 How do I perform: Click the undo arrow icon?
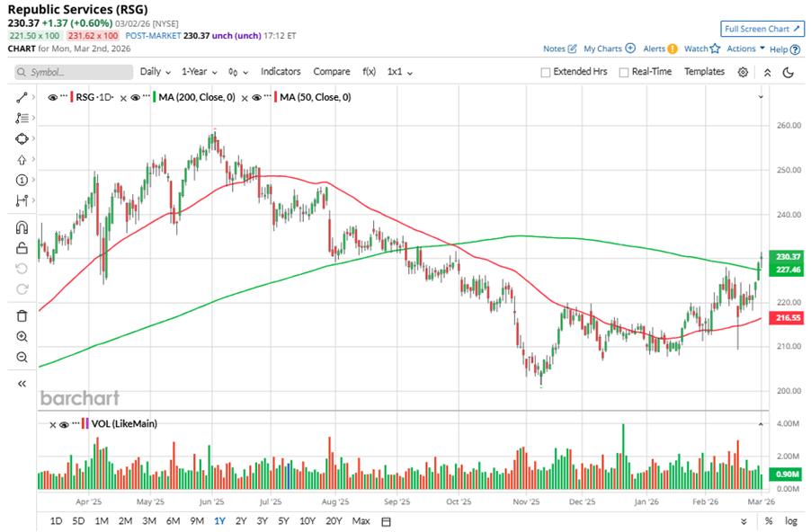point(22,269)
